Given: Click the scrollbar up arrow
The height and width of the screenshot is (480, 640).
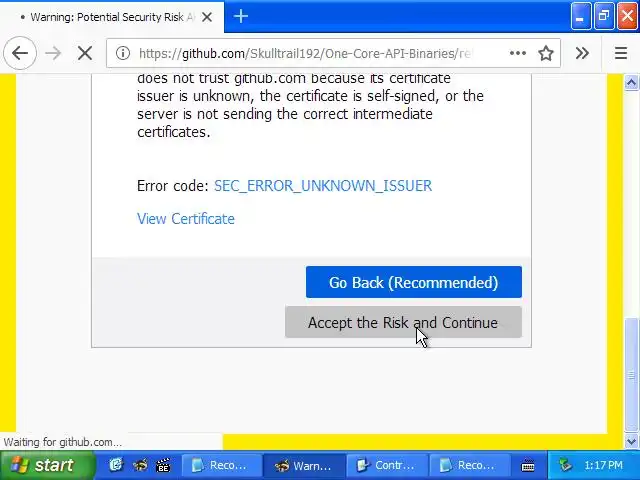Looking at the screenshot, I should tap(631, 82).
